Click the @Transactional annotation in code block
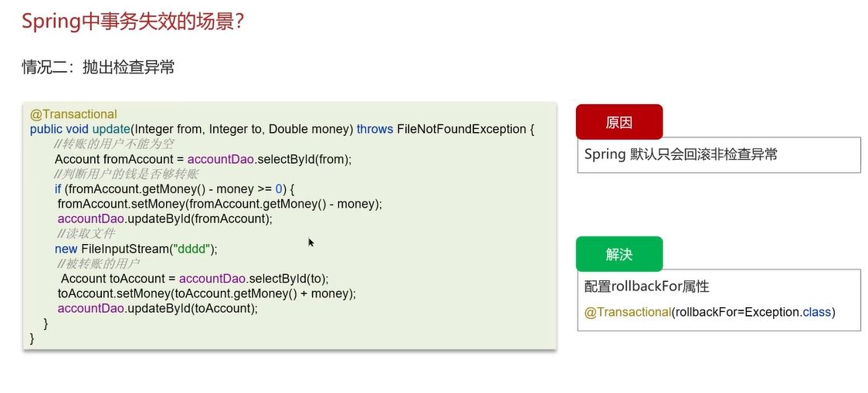Image resolution: width=868 pixels, height=393 pixels. pyautogui.click(x=73, y=114)
